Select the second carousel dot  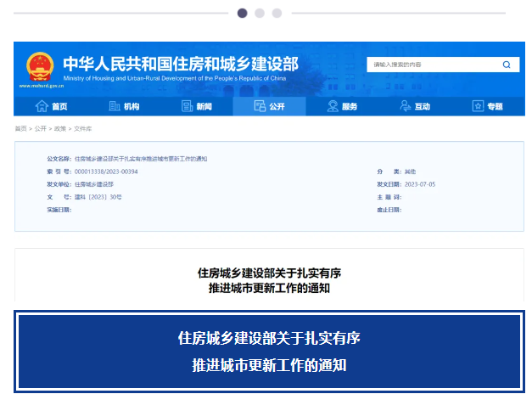click(260, 13)
